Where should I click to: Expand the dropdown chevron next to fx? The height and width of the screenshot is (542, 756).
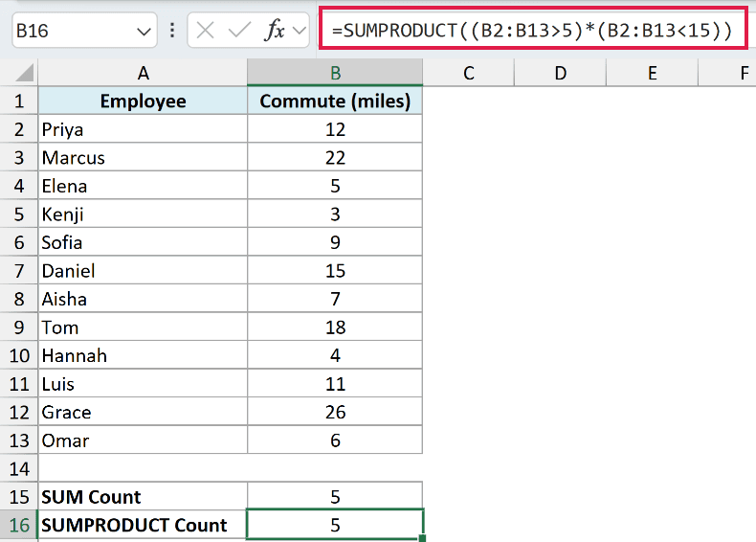tap(300, 31)
